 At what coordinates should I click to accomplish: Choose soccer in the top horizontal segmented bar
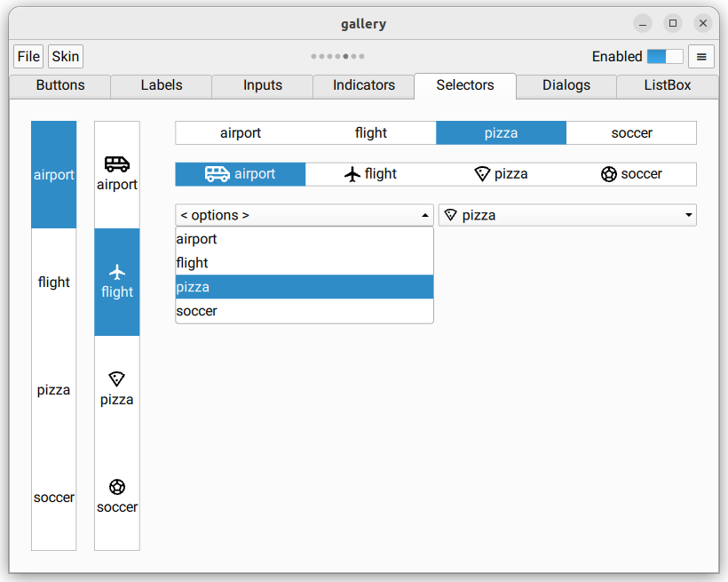(x=631, y=133)
